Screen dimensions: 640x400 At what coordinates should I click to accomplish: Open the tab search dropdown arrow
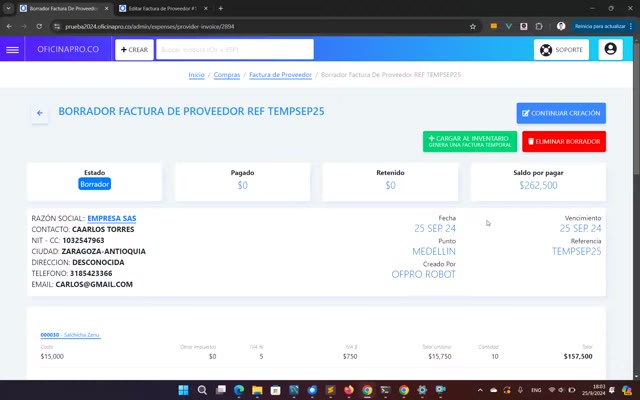8,8
